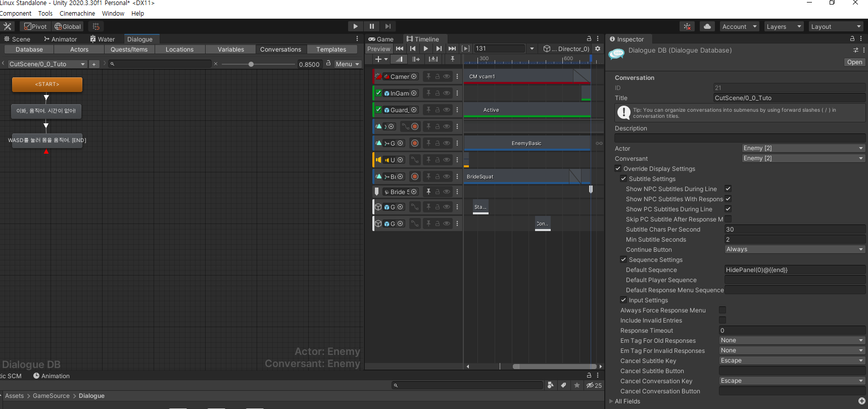Toggle Guard activation track checkbox
The width and height of the screenshot is (868, 409).
click(x=378, y=110)
